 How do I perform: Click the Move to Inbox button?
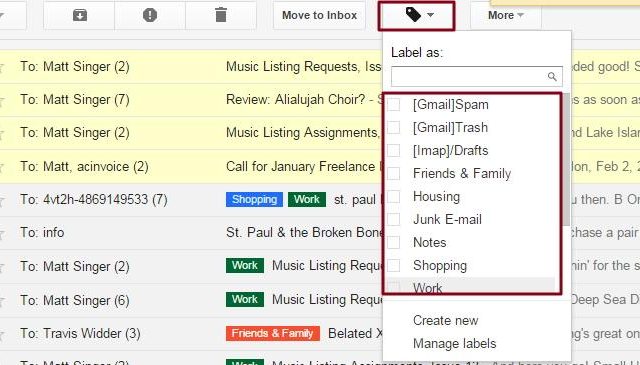319,16
